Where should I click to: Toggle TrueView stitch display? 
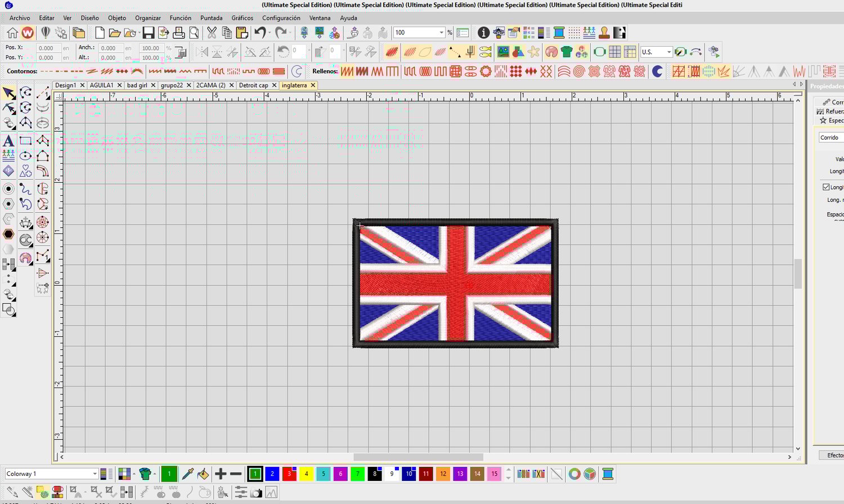pos(392,52)
